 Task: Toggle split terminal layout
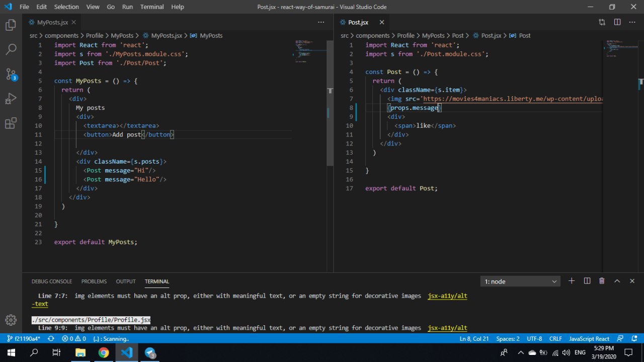[587, 281]
